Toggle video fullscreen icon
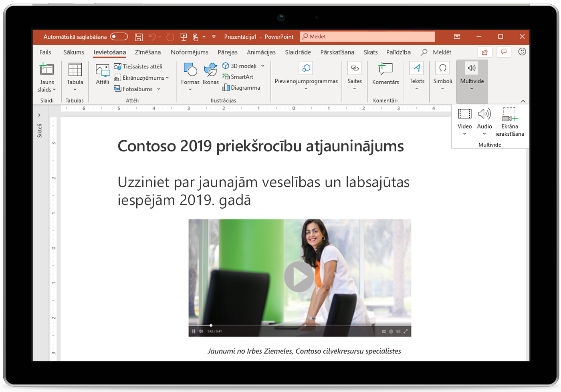The width and height of the screenshot is (561, 392). 406,331
